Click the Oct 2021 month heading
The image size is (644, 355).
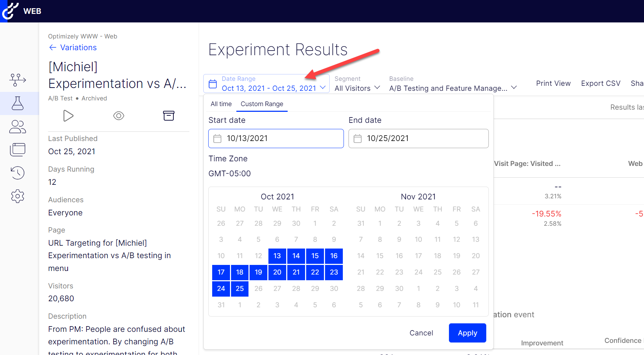click(x=277, y=197)
